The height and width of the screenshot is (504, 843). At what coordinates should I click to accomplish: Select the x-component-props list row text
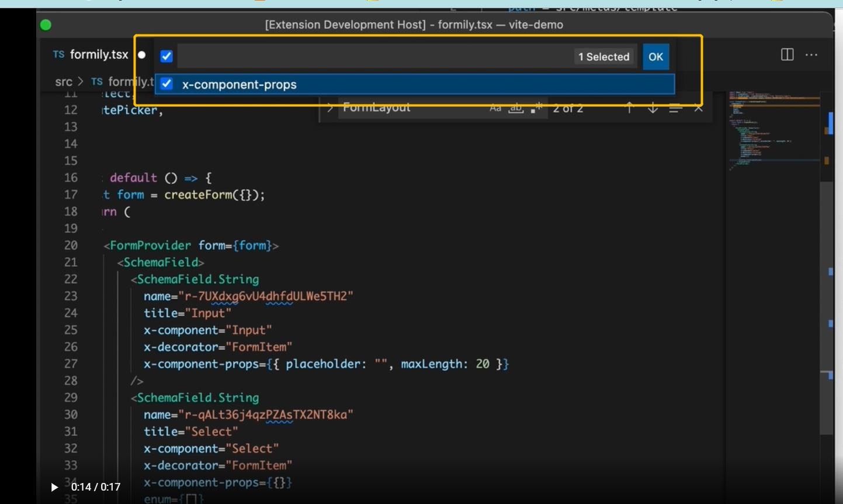coord(240,85)
